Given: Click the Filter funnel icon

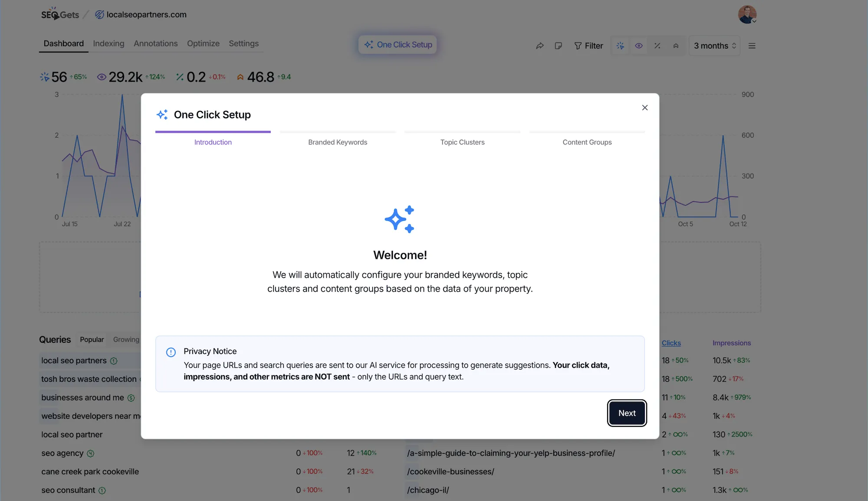Looking at the screenshot, I should 579,46.
